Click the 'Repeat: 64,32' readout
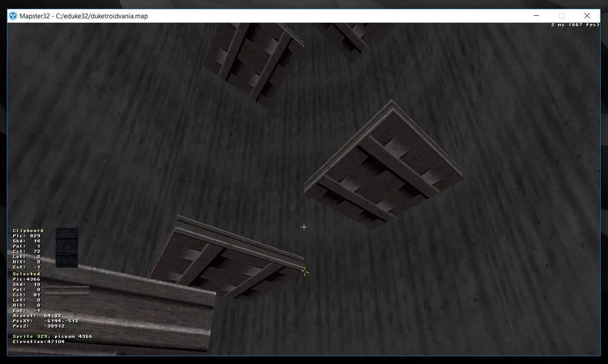Screen dimensions: 608x364 coord(37,316)
